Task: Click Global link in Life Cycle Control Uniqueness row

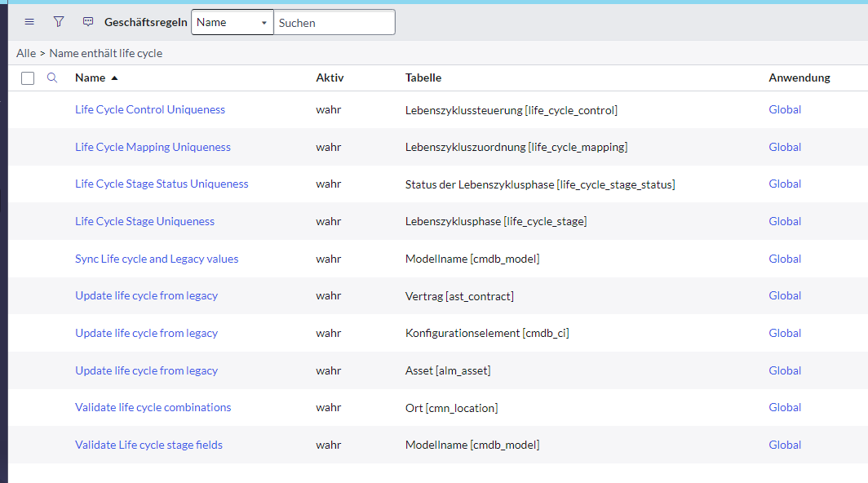Action: click(x=785, y=109)
